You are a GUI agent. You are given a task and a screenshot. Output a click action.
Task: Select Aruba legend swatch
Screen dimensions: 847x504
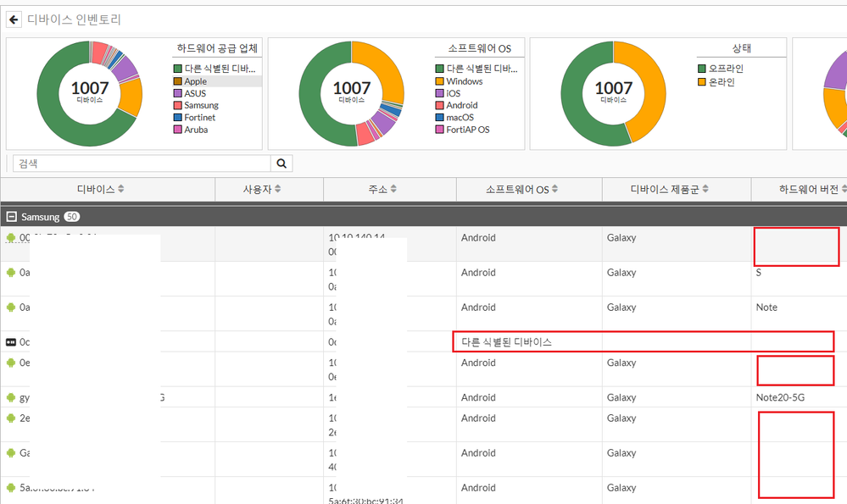[177, 130]
